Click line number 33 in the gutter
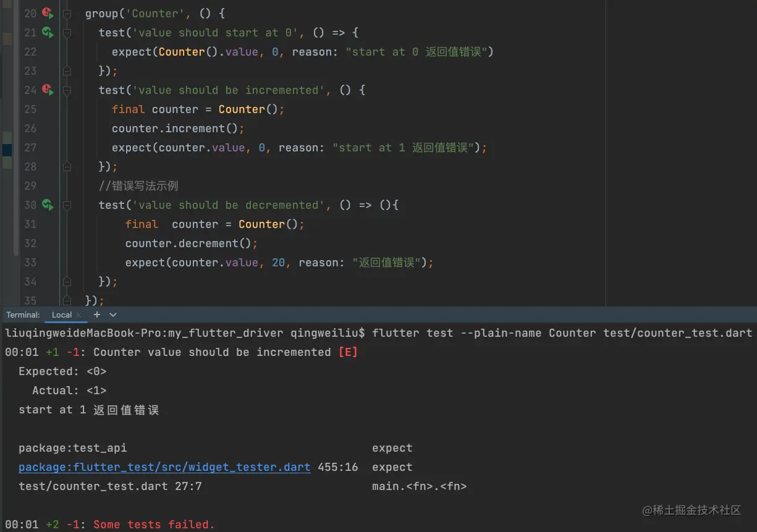This screenshot has width=757, height=532. click(30, 263)
